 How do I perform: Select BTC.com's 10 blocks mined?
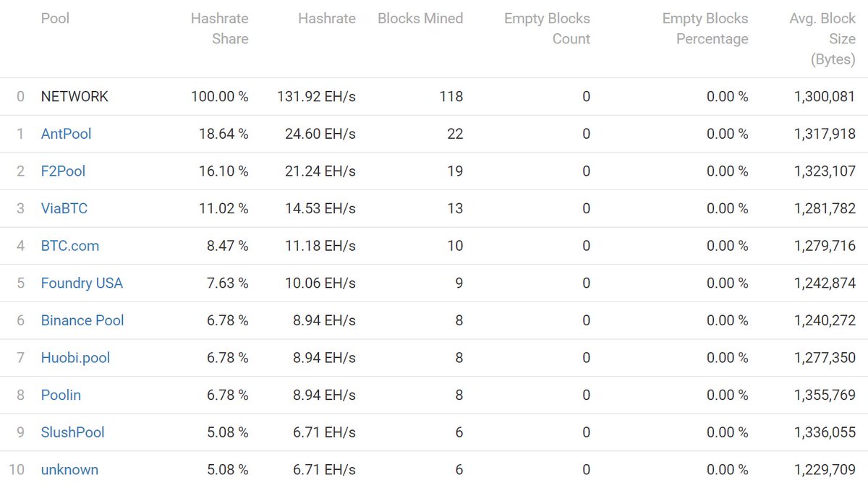pyautogui.click(x=455, y=246)
